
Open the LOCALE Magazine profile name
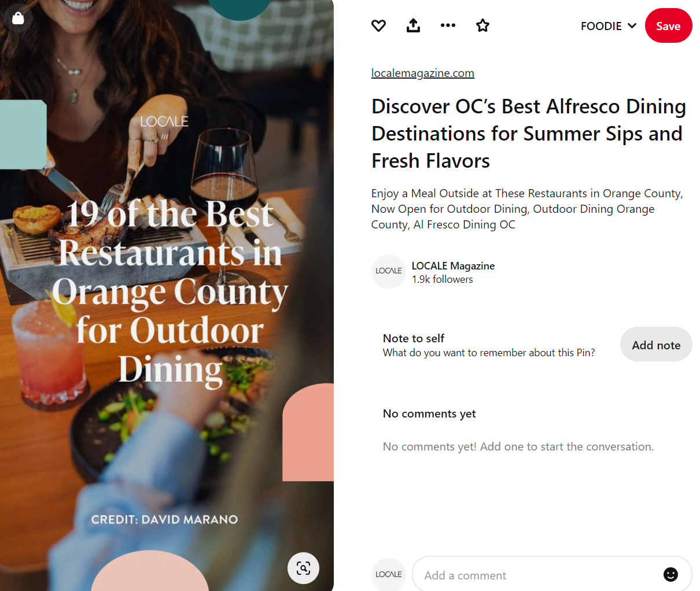tap(453, 265)
